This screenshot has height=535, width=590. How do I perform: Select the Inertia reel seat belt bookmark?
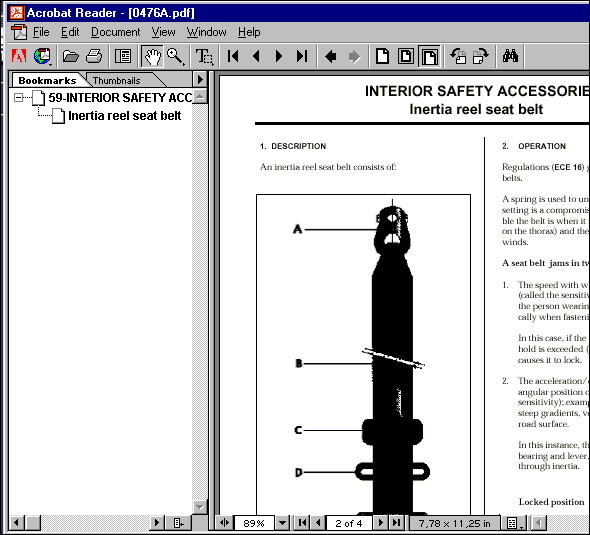(x=125, y=116)
